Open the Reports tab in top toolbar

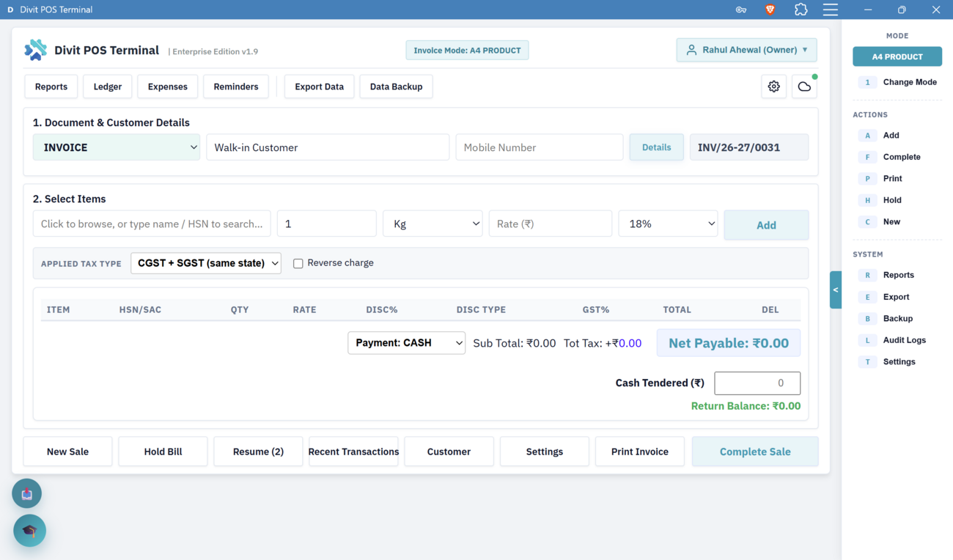51,86
